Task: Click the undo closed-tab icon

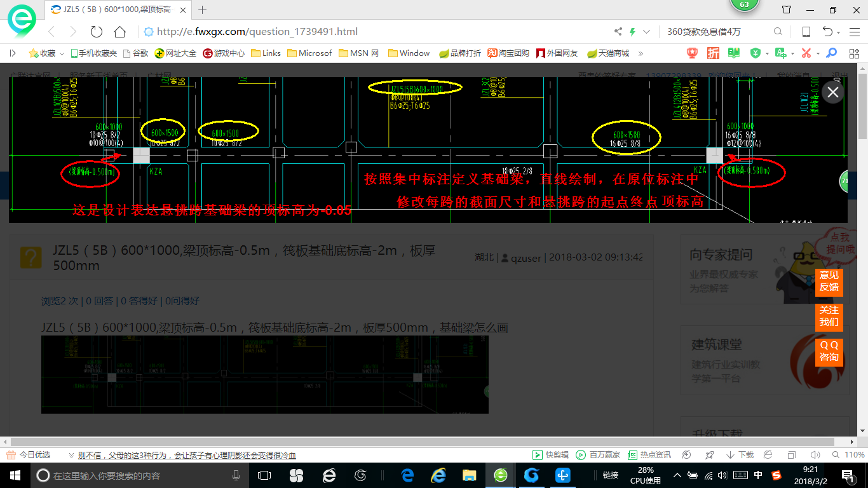Action: click(x=828, y=32)
